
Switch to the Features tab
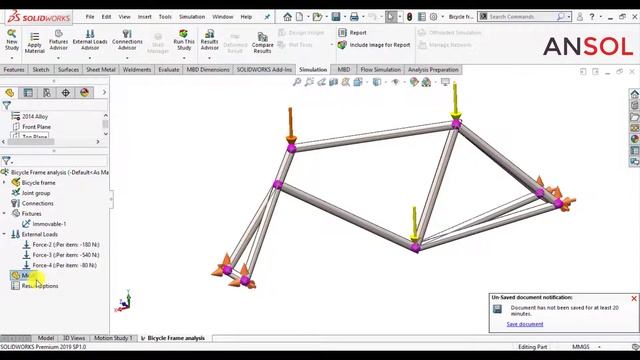coord(14,70)
